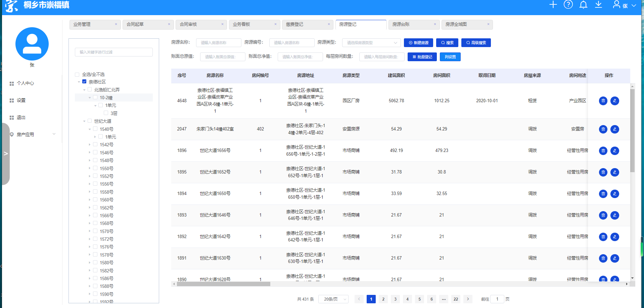This screenshot has width=644, height=308.
Task: Click the 搜索 button
Action: click(x=447, y=43)
